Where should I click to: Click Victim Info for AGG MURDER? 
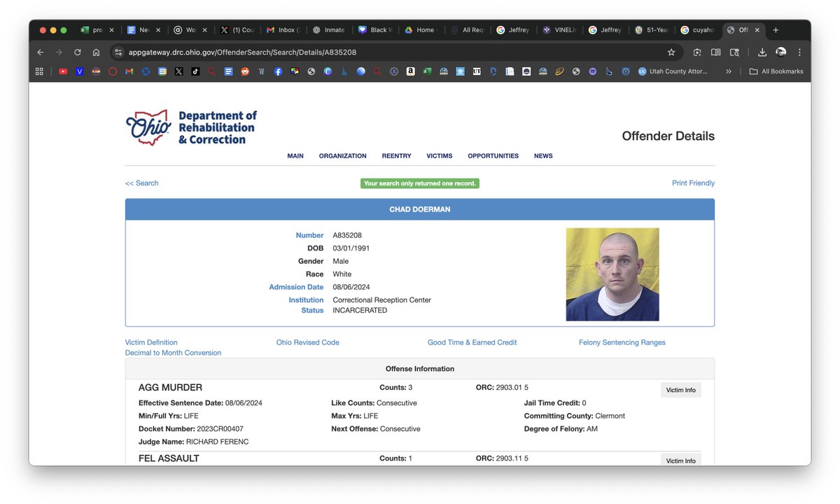(x=681, y=390)
